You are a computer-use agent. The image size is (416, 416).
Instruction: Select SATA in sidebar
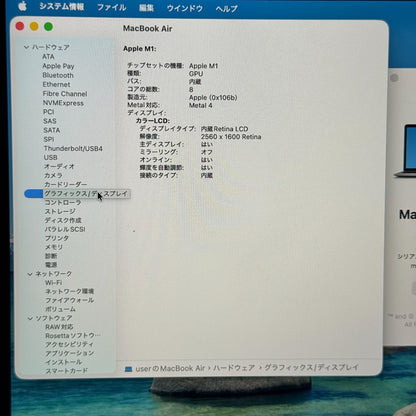coord(52,130)
